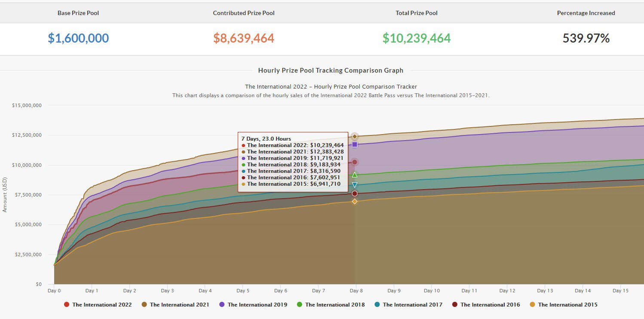
Task: Click the 'Day 8' x-axis label
Action: 356,291
